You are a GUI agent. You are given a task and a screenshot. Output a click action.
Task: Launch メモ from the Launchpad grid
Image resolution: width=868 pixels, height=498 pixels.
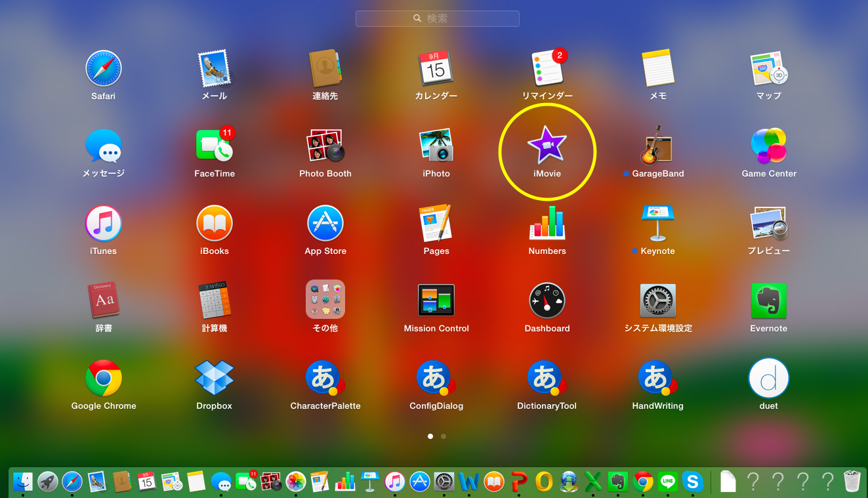(x=658, y=68)
